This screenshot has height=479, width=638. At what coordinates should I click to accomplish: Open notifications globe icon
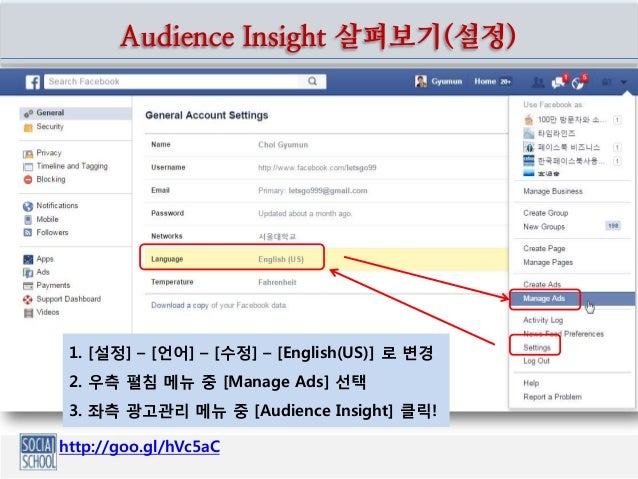(579, 82)
